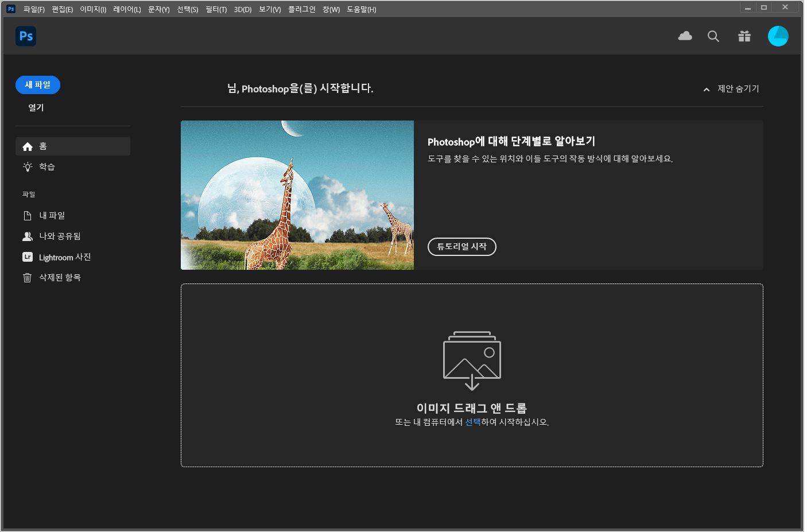Viewport: 807px width, 532px height.
Task: Open the 필터 menu
Action: click(x=215, y=9)
